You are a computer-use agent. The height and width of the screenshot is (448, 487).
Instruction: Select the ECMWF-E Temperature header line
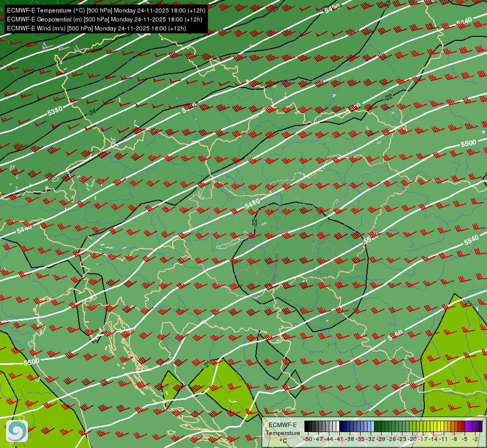click(x=106, y=10)
